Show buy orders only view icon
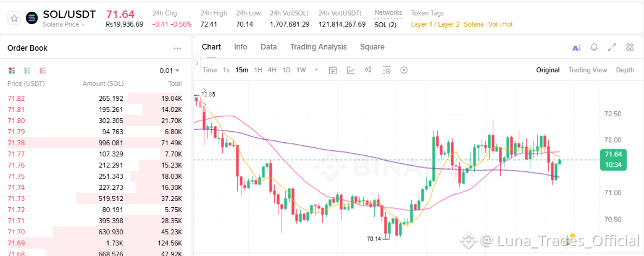 pos(27,70)
